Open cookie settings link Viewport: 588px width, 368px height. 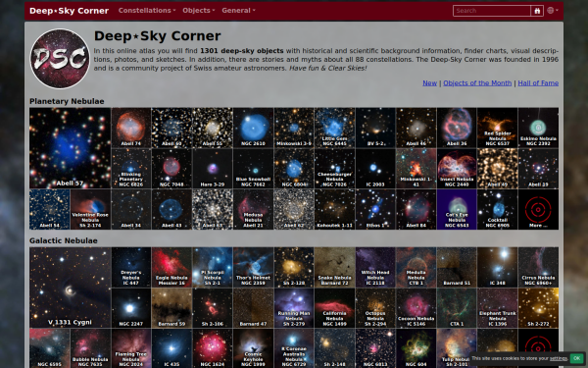pos(558,358)
